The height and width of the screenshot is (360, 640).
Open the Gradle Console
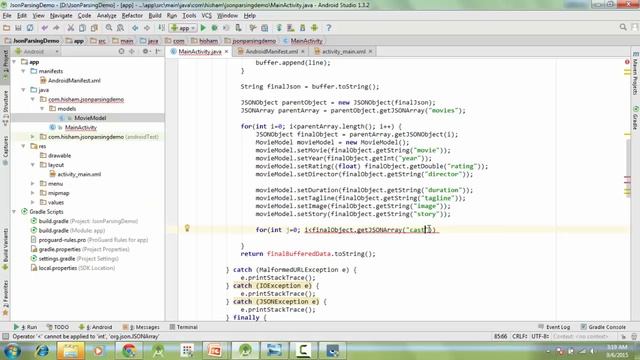[603, 327]
